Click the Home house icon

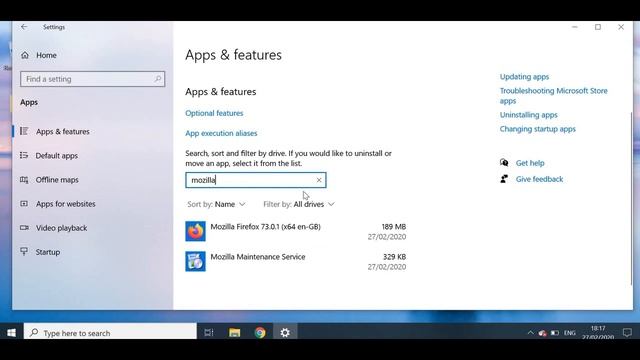pyautogui.click(x=25, y=55)
